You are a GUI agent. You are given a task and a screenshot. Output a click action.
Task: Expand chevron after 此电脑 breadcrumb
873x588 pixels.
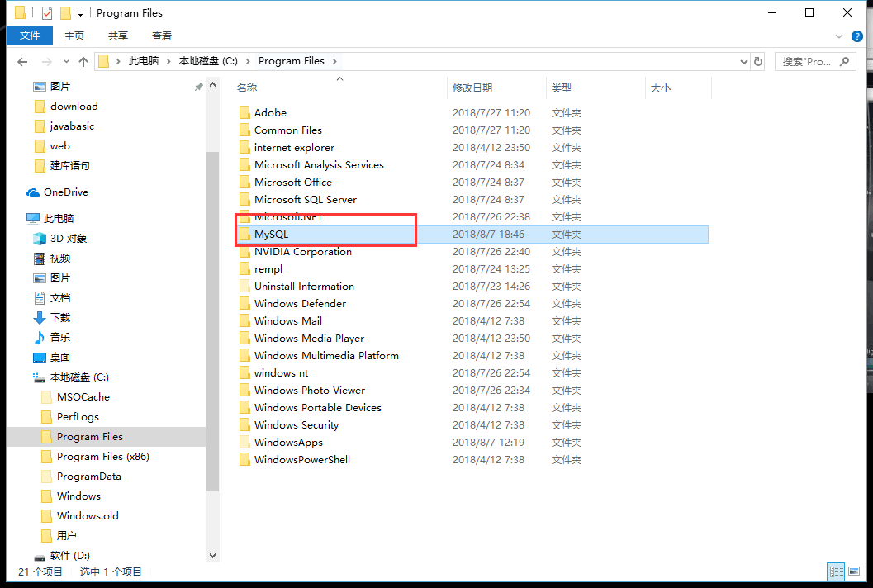pos(168,61)
